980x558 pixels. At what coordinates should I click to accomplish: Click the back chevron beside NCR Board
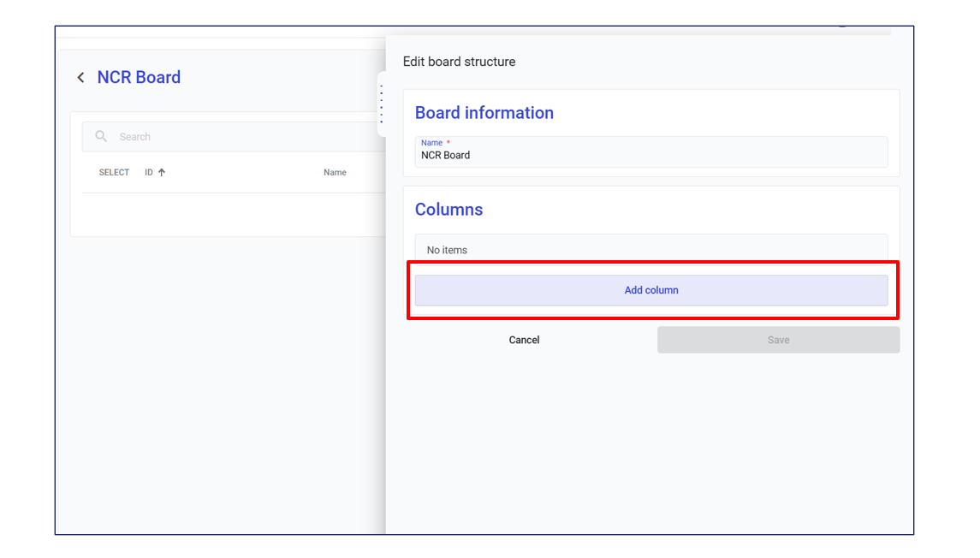pyautogui.click(x=81, y=78)
